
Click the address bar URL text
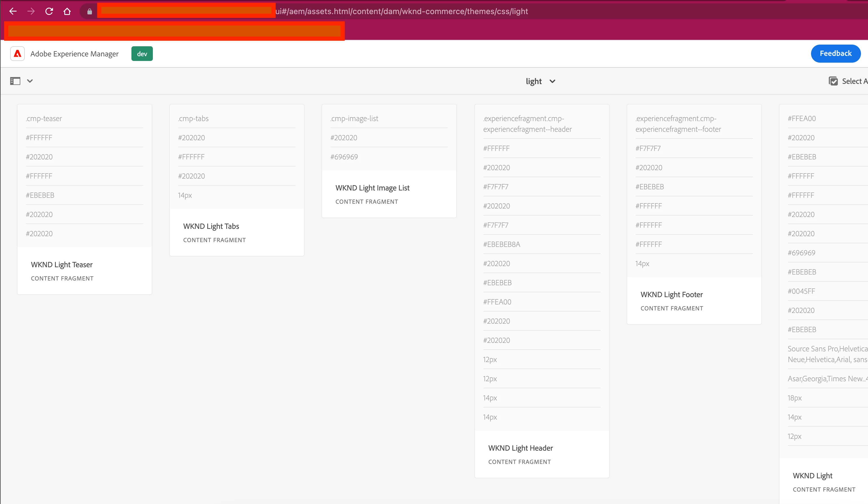tap(401, 11)
